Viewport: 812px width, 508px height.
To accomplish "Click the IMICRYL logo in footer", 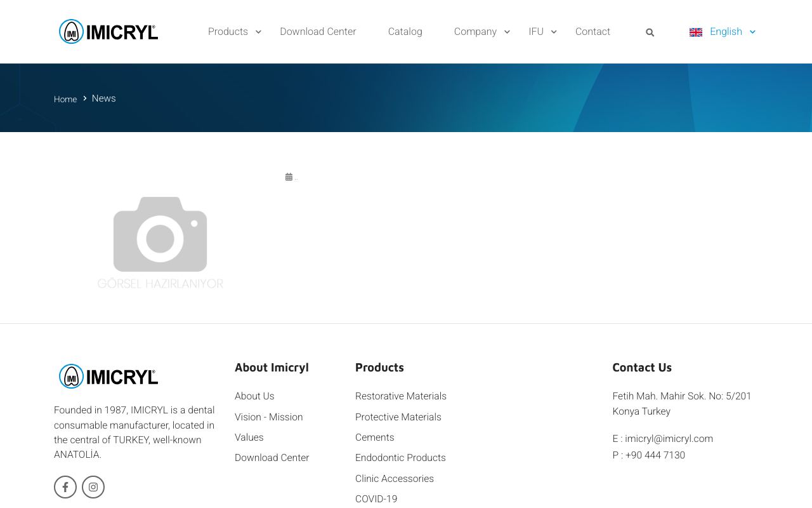I will pyautogui.click(x=108, y=377).
